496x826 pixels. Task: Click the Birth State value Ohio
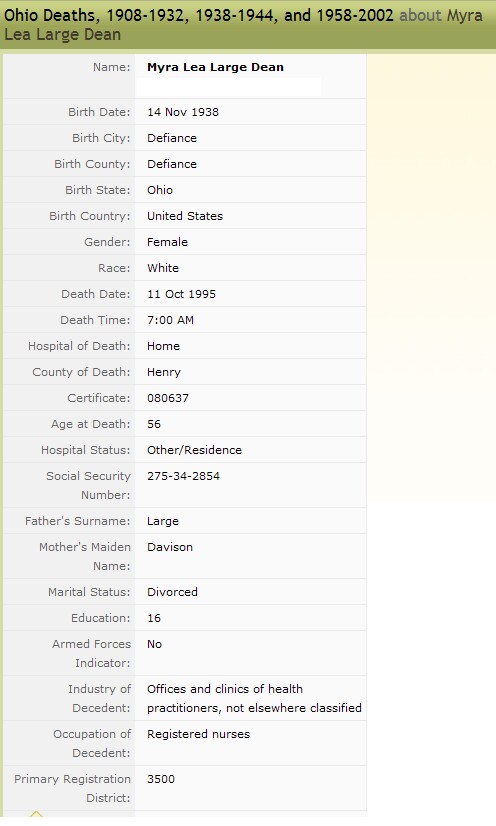click(160, 190)
